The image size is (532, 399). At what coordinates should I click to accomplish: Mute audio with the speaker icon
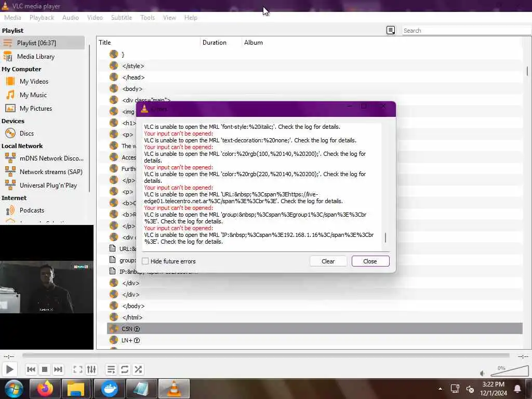483,373
